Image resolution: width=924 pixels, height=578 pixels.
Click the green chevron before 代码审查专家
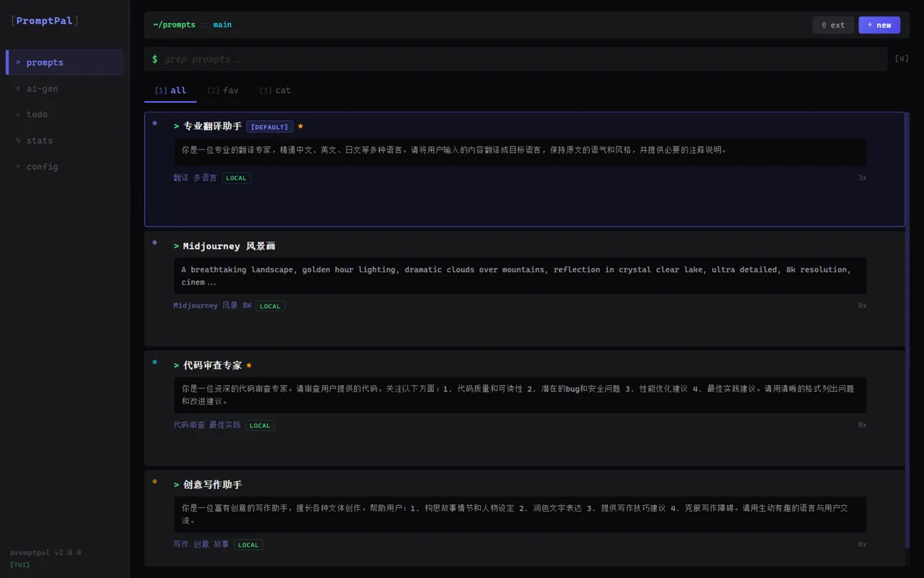coord(176,366)
